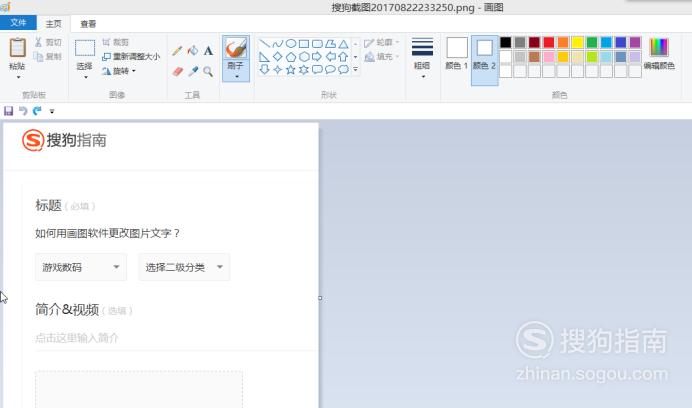Select the Fill with color bucket tool
The height and width of the screenshot is (408, 692).
point(193,51)
